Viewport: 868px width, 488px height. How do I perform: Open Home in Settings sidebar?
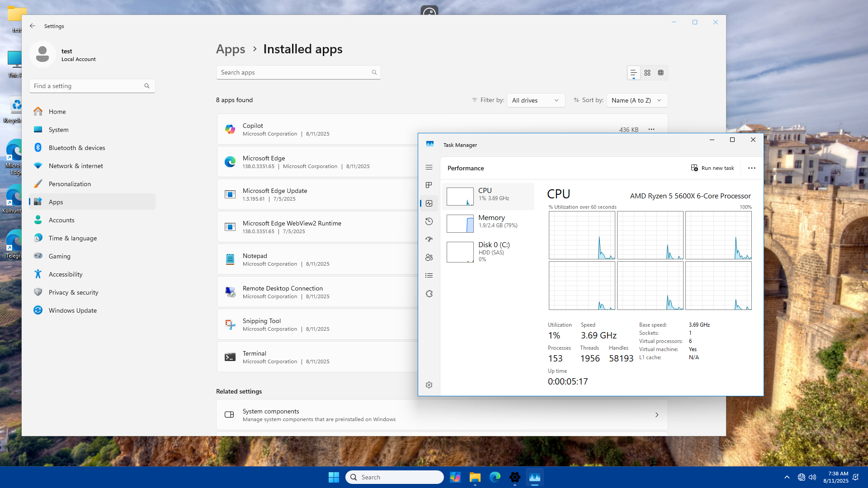point(92,112)
